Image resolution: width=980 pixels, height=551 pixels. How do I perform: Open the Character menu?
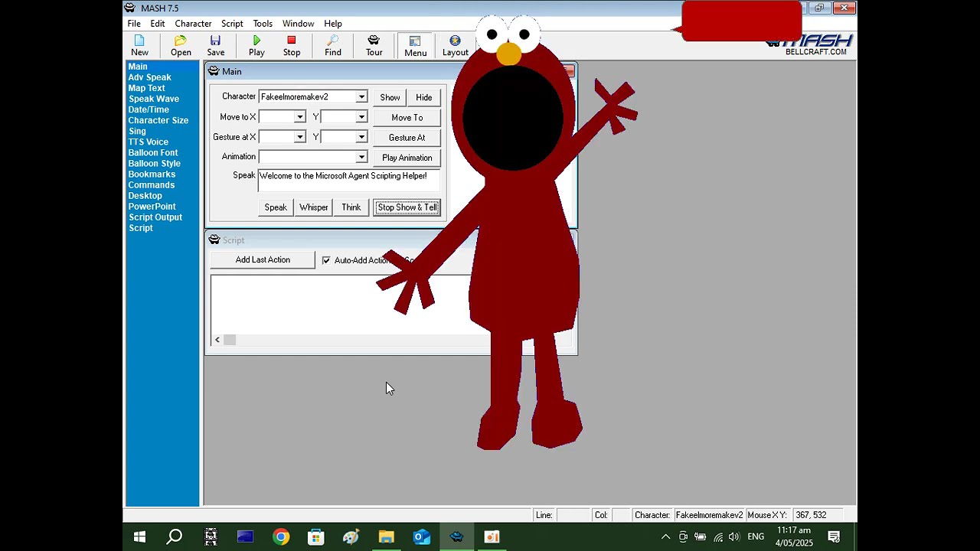tap(193, 24)
